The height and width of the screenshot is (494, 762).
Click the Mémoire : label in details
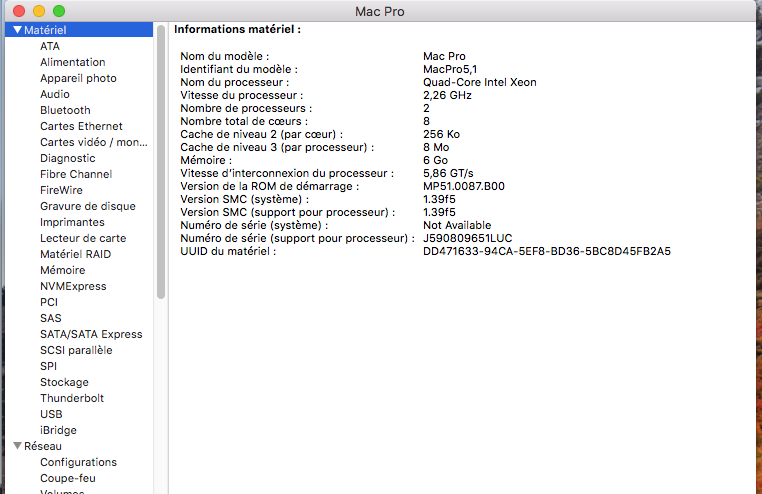click(206, 161)
